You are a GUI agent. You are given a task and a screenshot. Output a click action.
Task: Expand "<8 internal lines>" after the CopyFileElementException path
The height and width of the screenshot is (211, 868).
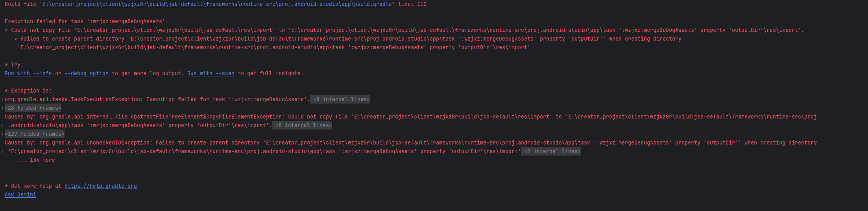[x=303, y=126]
